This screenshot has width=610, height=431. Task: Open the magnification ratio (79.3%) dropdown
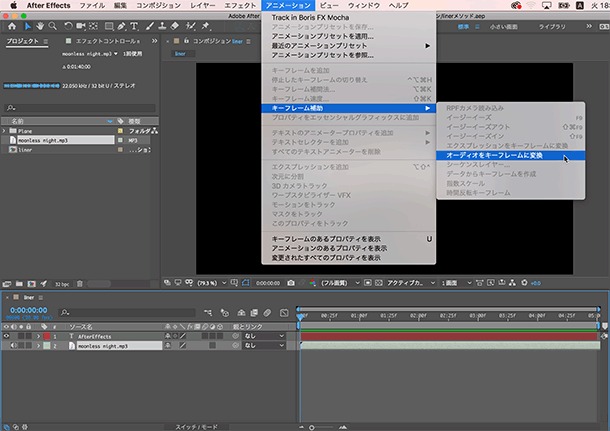point(212,283)
